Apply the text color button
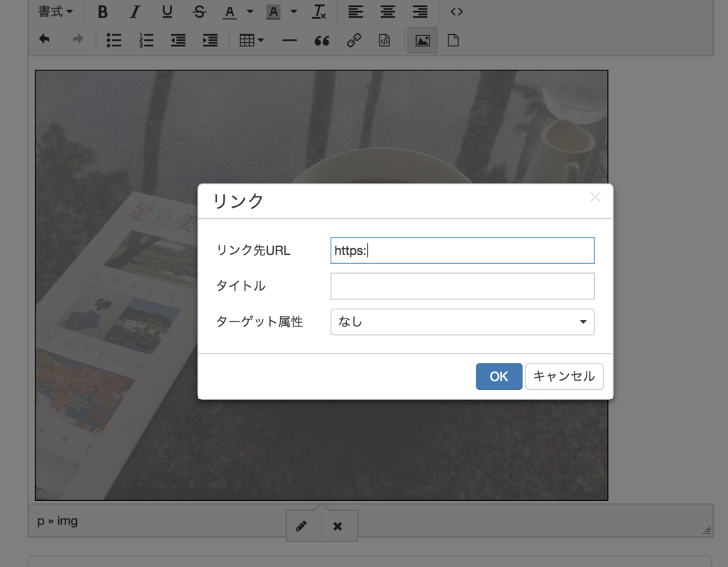Viewport: 728px width, 567px height. (230, 12)
